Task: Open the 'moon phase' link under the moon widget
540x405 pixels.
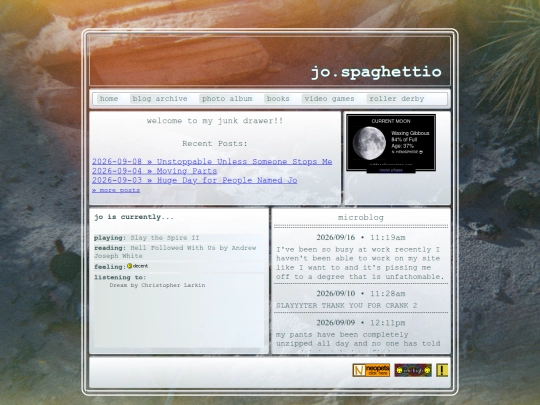Action: tap(391, 170)
